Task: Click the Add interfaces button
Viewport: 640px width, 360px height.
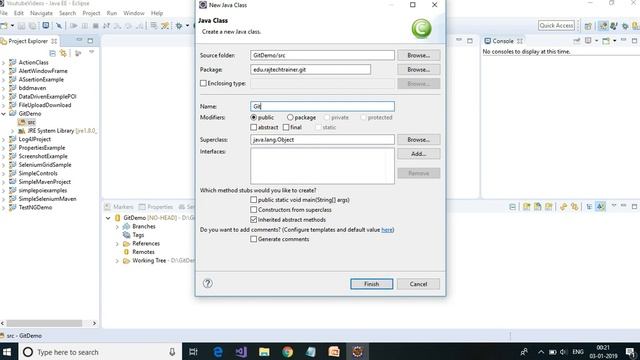Action: (419, 154)
